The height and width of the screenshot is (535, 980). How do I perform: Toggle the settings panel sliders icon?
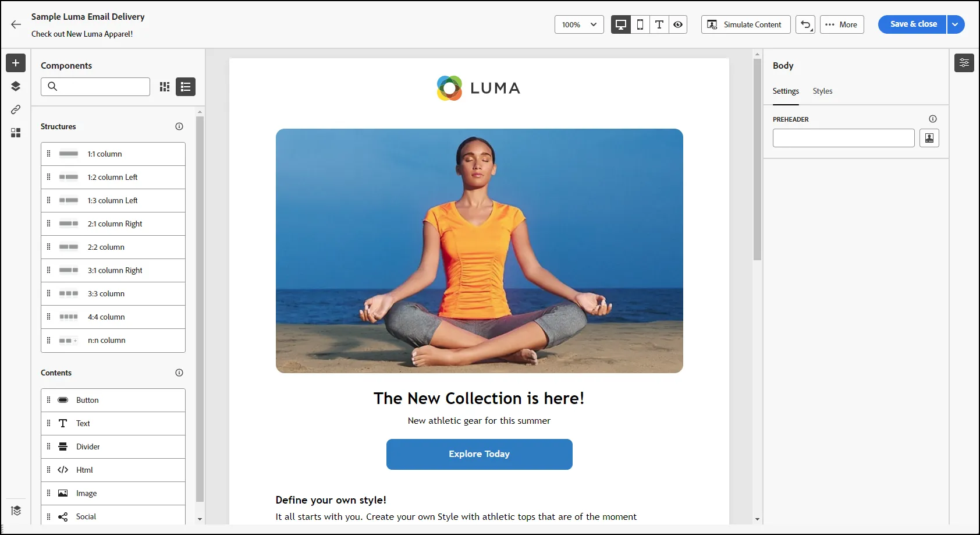coord(964,63)
